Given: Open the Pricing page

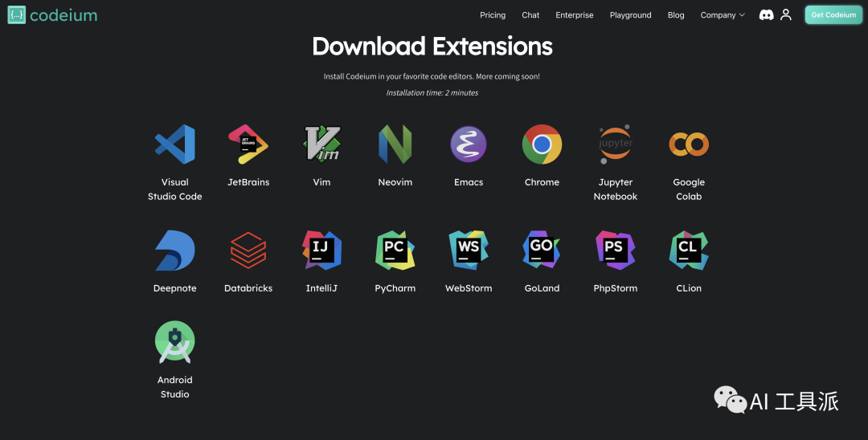Looking at the screenshot, I should click(493, 15).
